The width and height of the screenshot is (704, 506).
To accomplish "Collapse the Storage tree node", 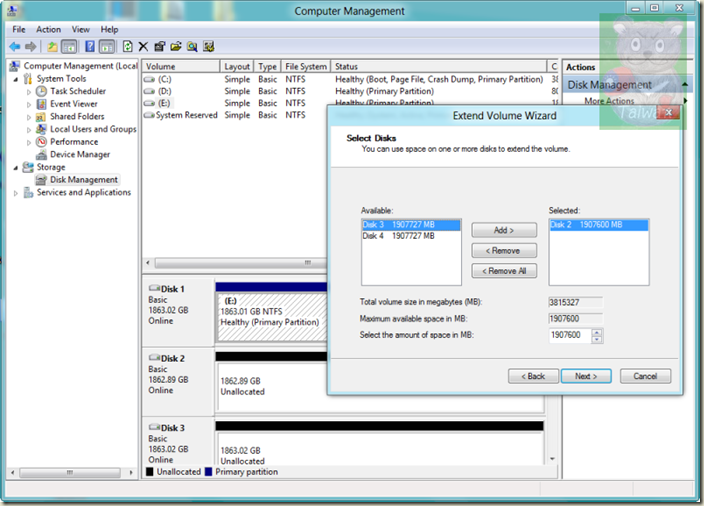I will (x=16, y=168).
